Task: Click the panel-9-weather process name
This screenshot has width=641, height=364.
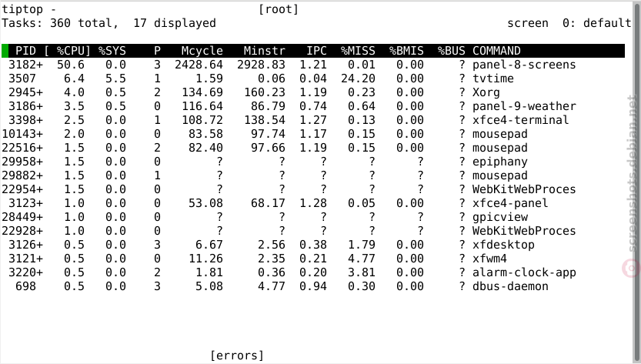Action: click(x=524, y=106)
